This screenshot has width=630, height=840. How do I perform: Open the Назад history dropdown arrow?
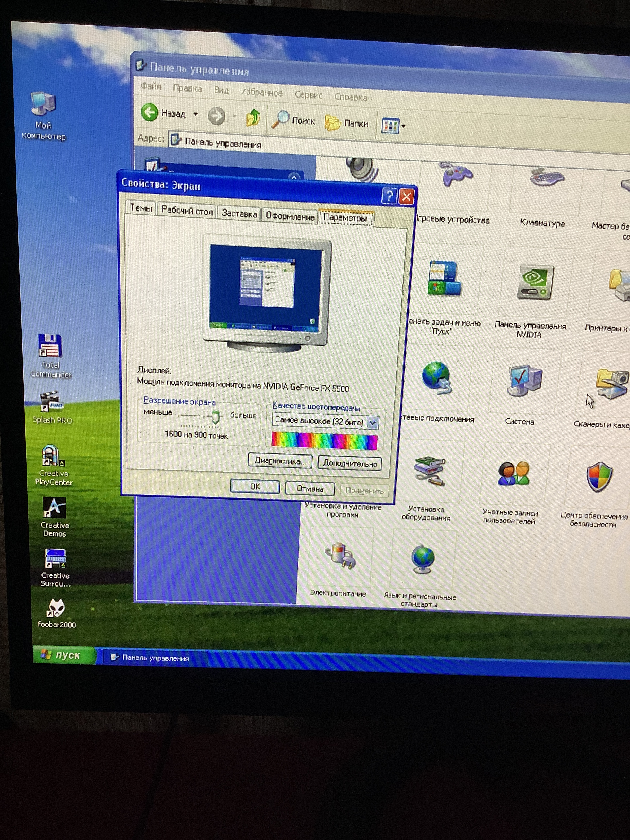pyautogui.click(x=196, y=114)
